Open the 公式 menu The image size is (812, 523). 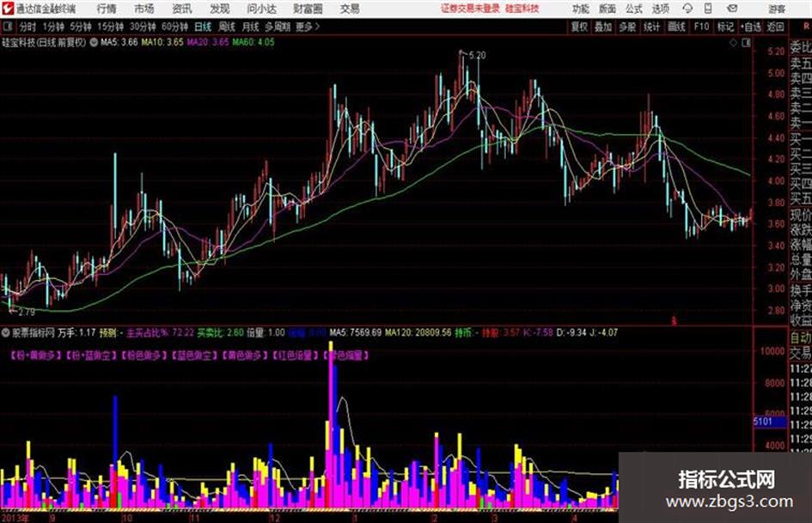coord(634,9)
